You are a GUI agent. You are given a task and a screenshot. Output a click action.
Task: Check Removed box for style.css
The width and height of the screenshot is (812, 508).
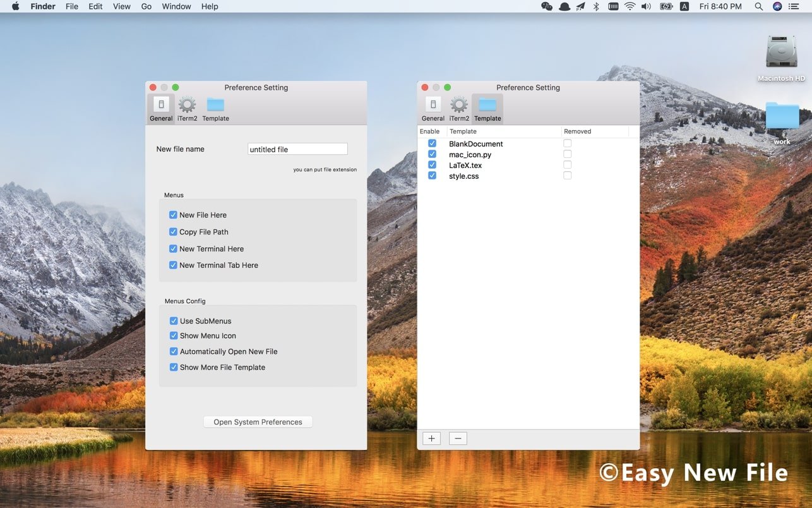[567, 176]
